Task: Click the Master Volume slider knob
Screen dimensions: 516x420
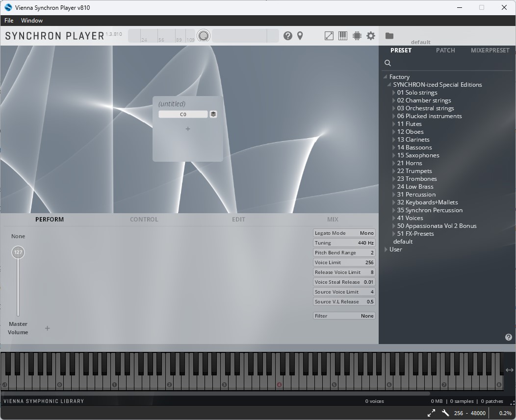Action: (18, 252)
